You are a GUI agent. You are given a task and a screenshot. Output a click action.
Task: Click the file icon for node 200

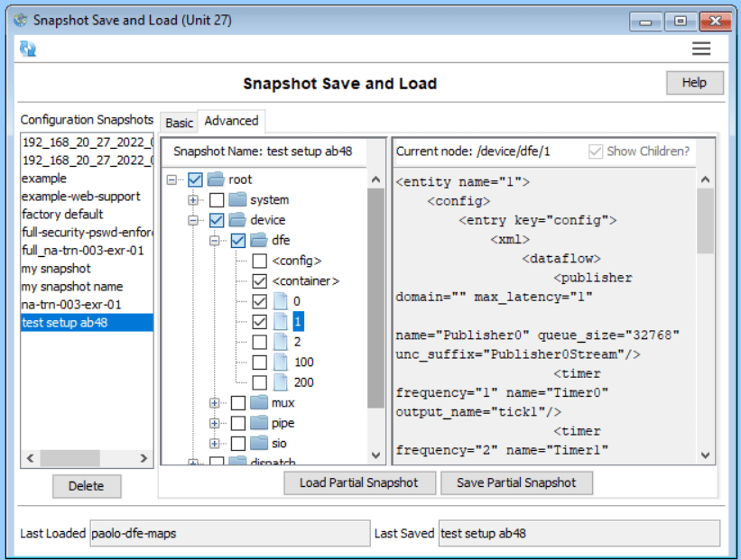[x=281, y=382]
